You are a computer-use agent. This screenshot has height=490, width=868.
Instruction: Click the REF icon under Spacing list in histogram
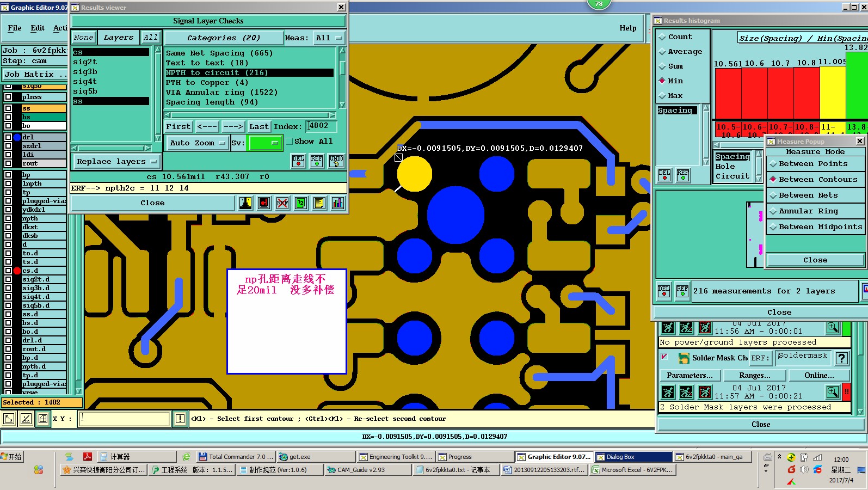[x=683, y=175]
